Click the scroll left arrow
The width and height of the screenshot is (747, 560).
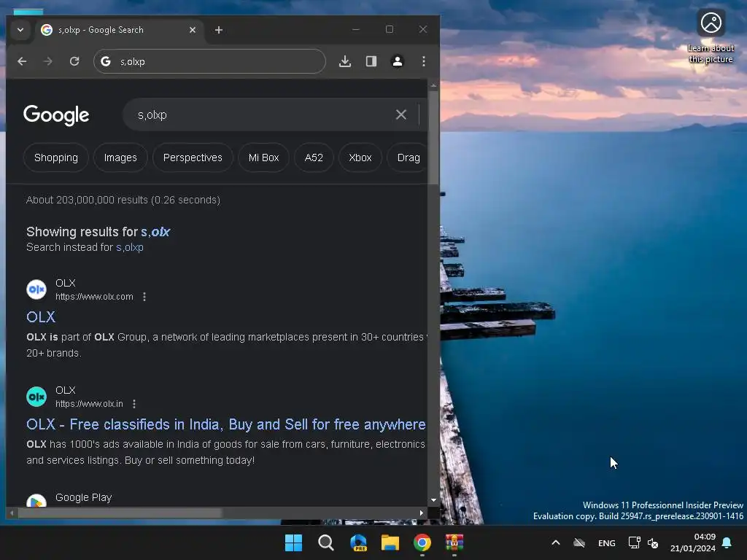[x=12, y=513]
